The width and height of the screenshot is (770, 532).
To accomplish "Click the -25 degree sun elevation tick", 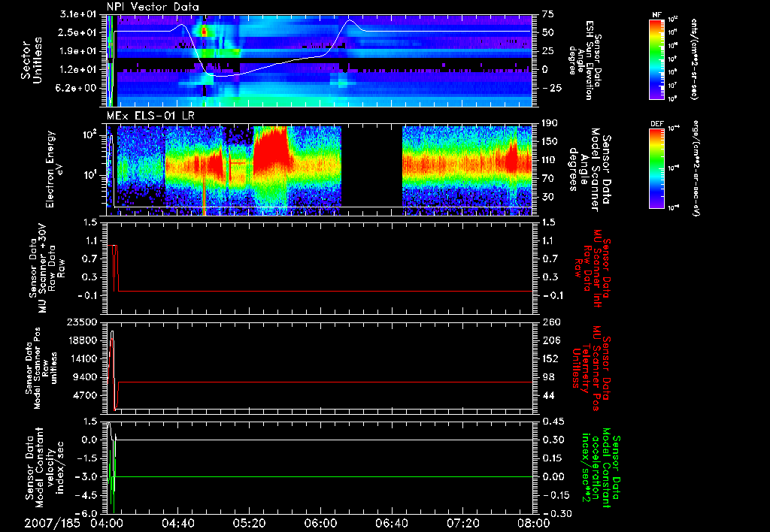I will [551, 88].
